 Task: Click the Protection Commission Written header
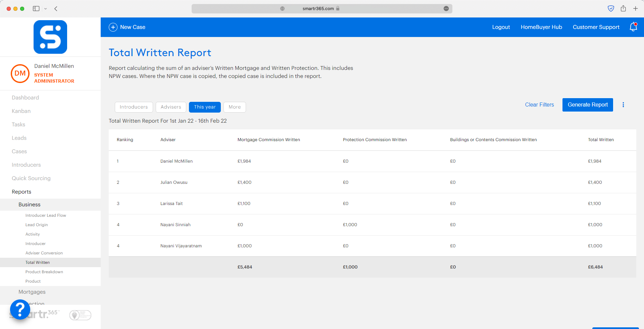375,140
